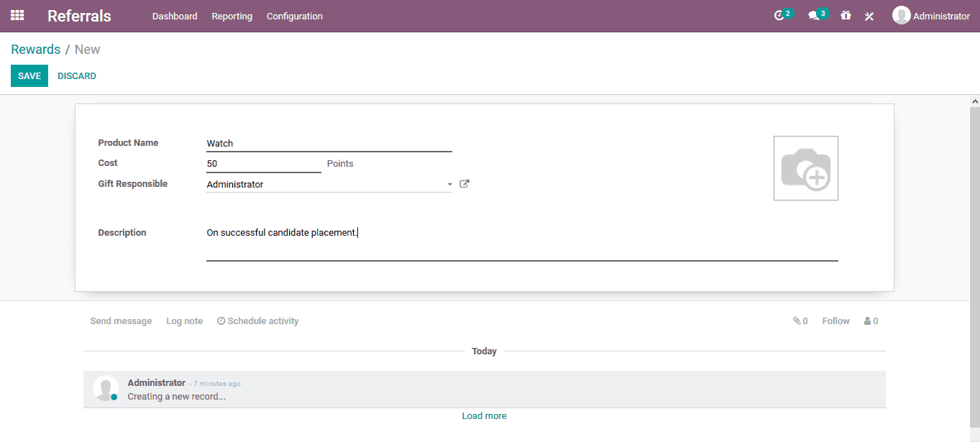Open the debug tools icon
Screen dimensions: 980x442
(869, 16)
